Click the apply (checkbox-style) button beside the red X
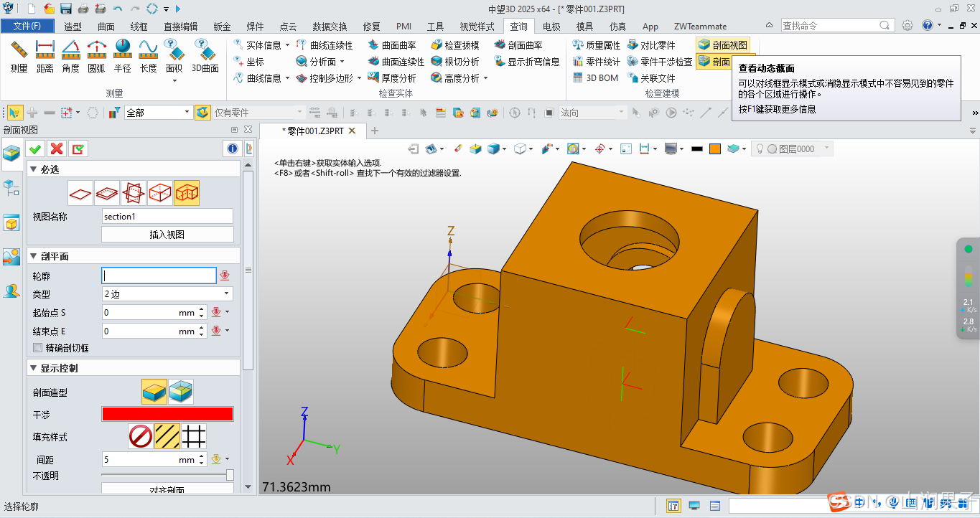Screen dimensions: 980x518 pos(78,149)
